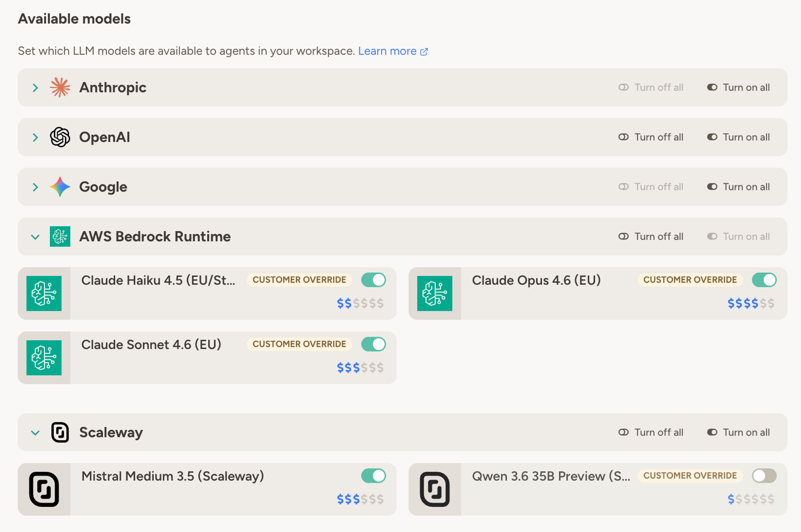Turn on all Anthropic models
Image resolution: width=801 pixels, height=532 pixels.
coord(738,87)
